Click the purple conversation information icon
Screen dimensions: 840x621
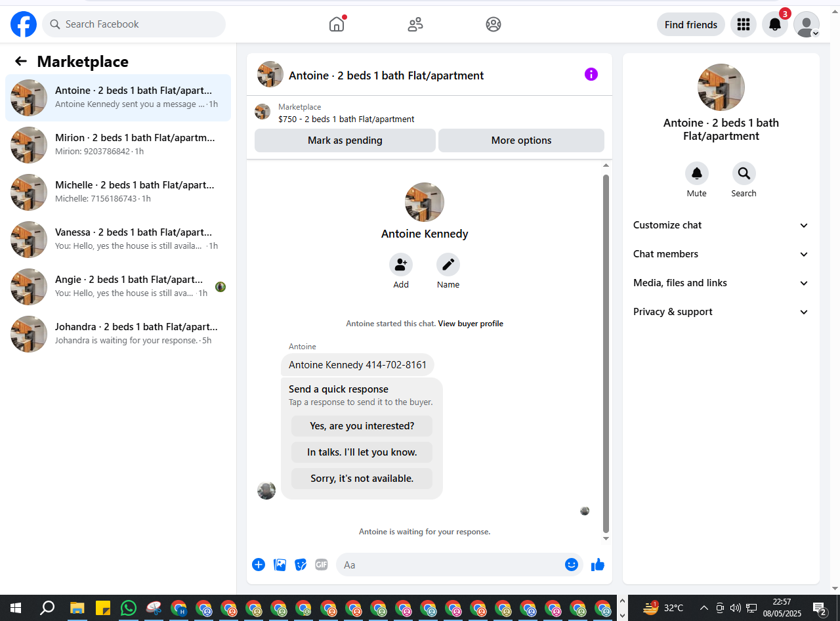591,74
